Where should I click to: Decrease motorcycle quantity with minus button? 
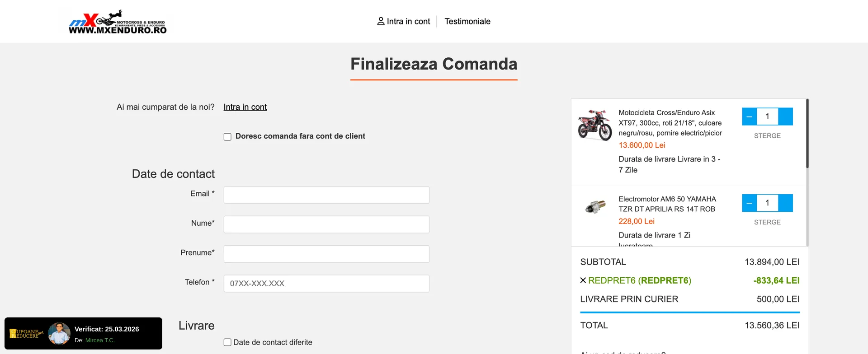[x=749, y=116]
